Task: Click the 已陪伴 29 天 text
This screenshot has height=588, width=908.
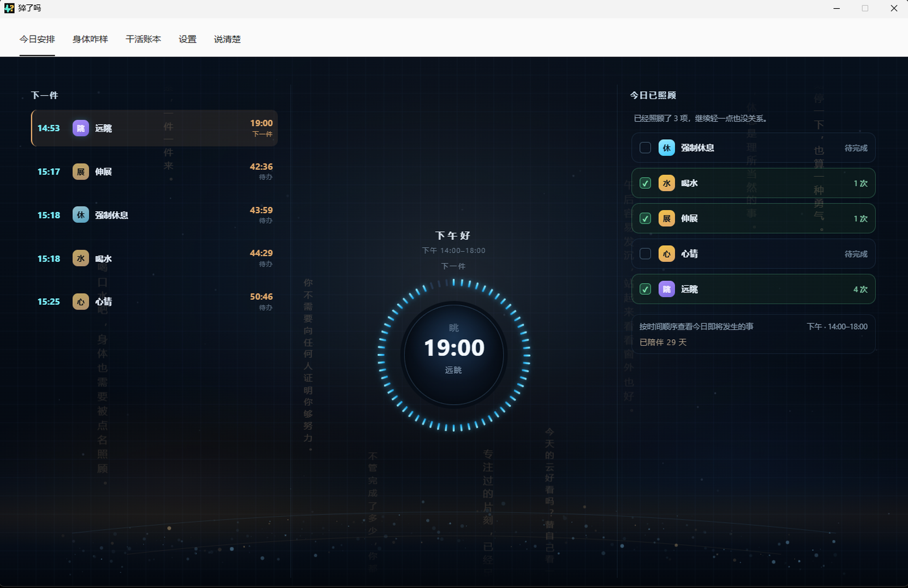Action: [x=663, y=342]
